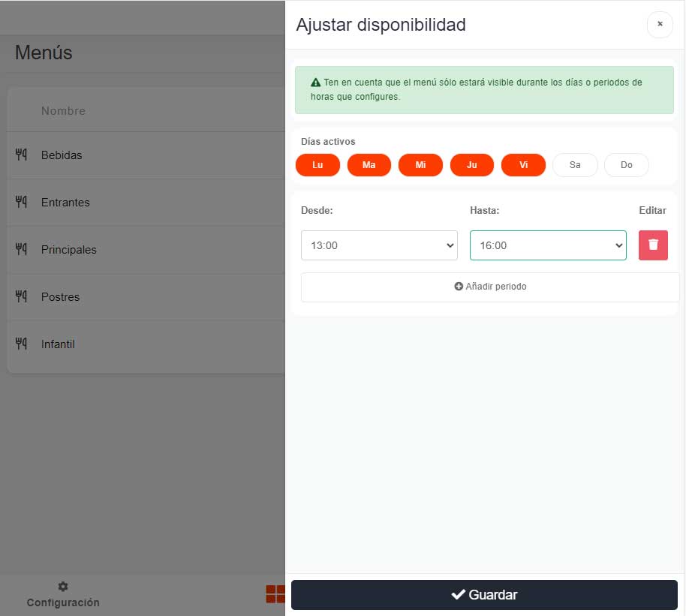Image resolution: width=686 pixels, height=616 pixels.
Task: Select the Principales menu row
Action: point(146,249)
